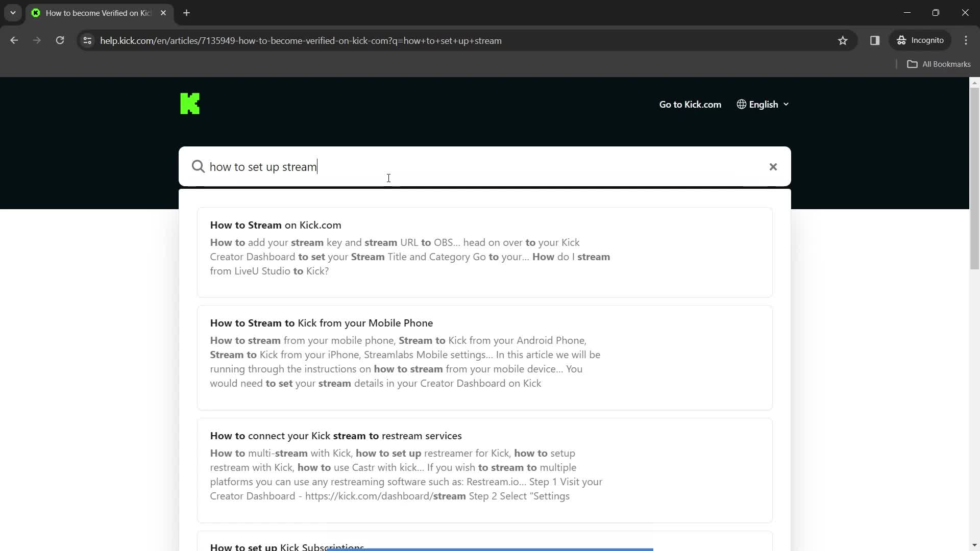Screen dimensions: 980x551
Task: Open a new browser tab
Action: pyautogui.click(x=187, y=13)
